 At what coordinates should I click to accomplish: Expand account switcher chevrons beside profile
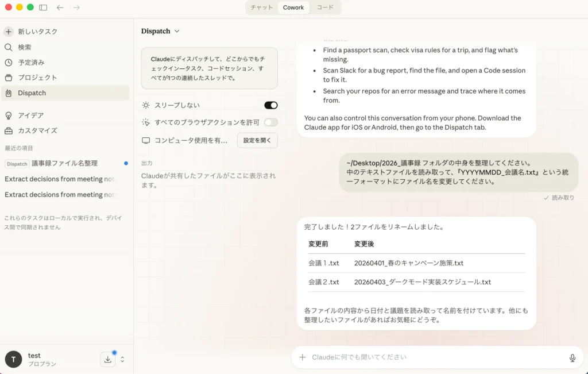point(122,359)
